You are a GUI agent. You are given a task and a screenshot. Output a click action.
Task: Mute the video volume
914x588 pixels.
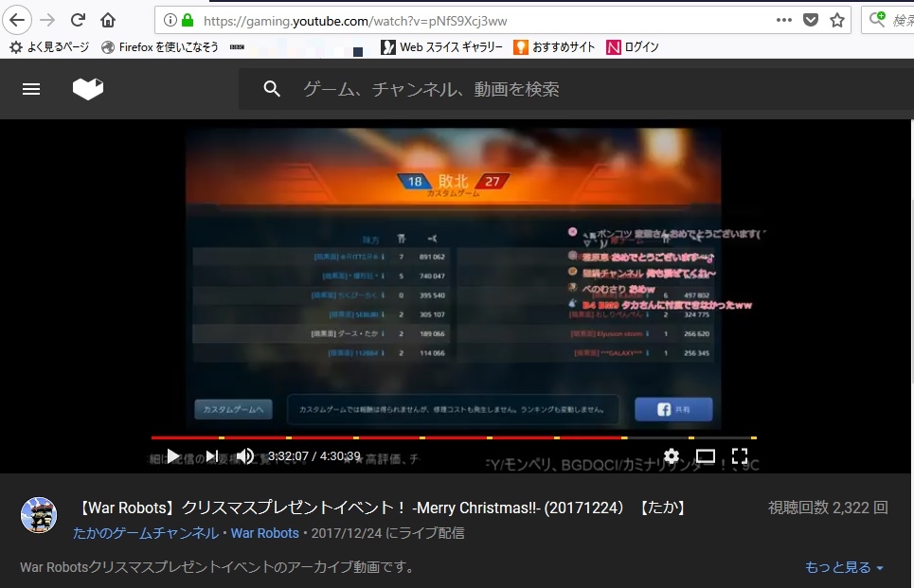[245, 455]
